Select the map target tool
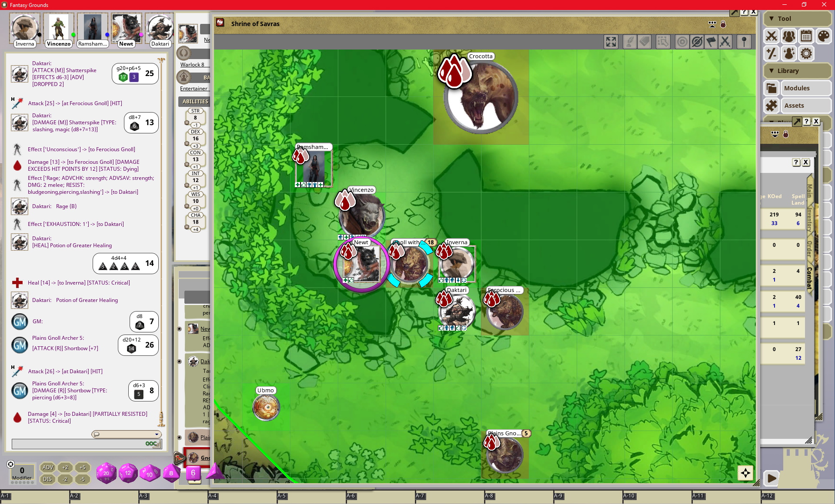This screenshot has width=835, height=504. [682, 42]
